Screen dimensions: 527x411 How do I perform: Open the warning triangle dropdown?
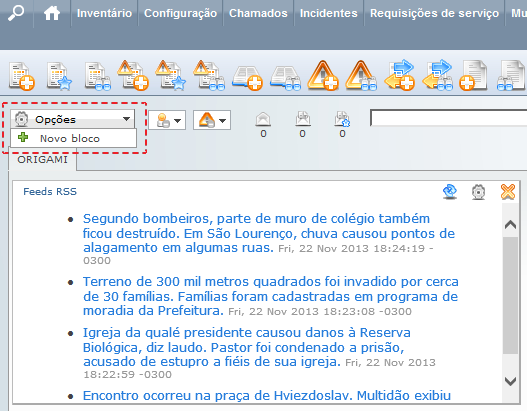(x=212, y=120)
